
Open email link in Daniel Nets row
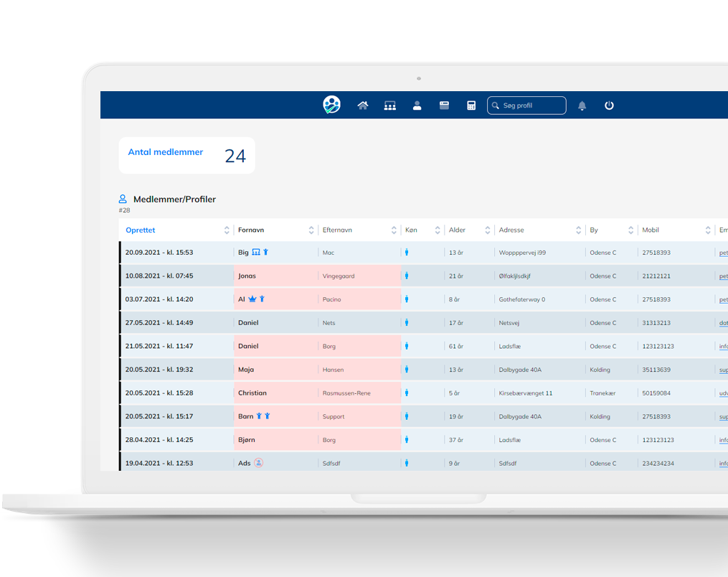tap(723, 323)
